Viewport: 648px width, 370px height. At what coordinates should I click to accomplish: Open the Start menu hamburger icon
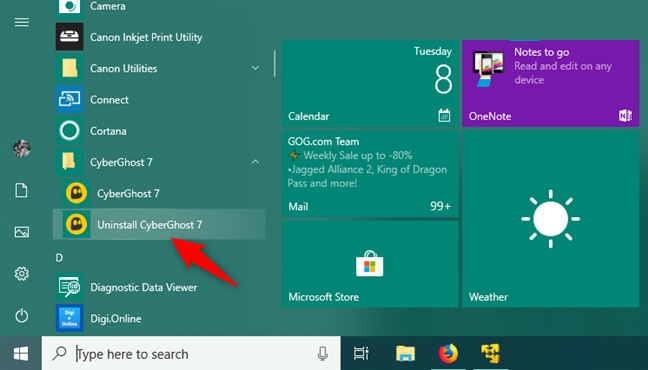pyautogui.click(x=21, y=22)
